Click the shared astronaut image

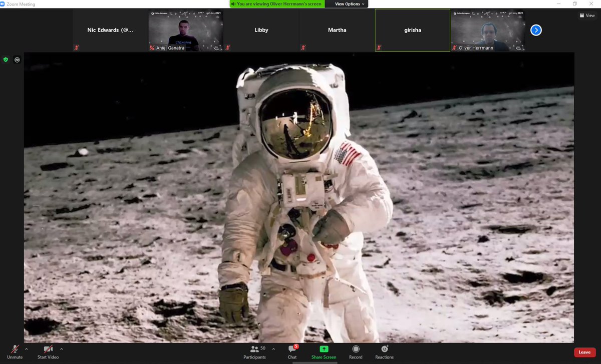pos(299,197)
